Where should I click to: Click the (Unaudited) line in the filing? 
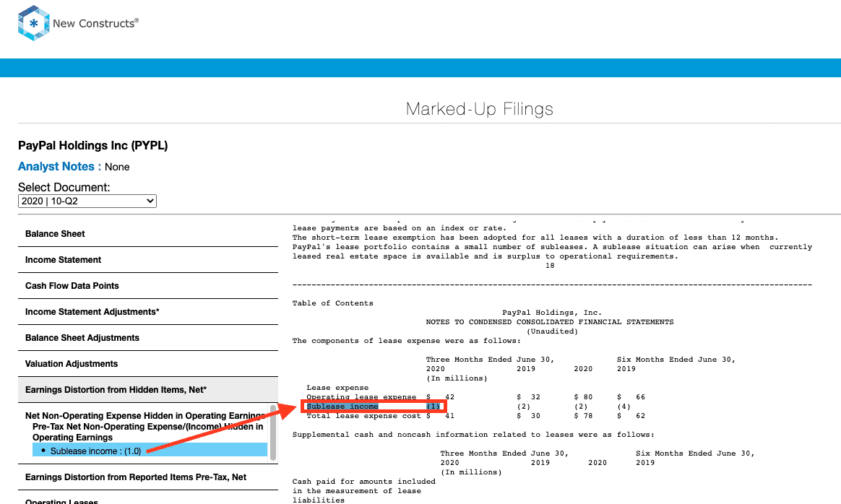pos(553,331)
